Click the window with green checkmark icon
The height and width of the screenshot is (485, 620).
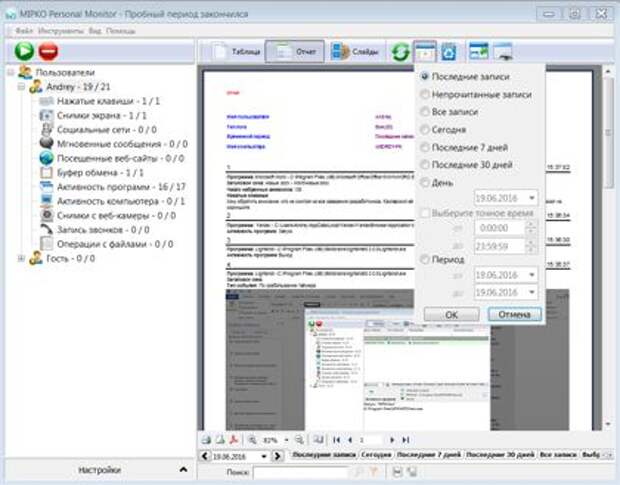tap(478, 52)
